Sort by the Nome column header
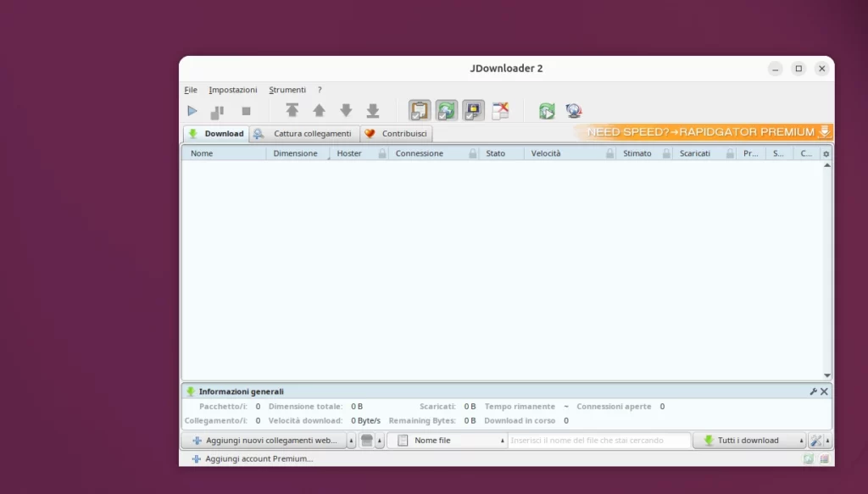Screen dimensions: 868x494 224,153
